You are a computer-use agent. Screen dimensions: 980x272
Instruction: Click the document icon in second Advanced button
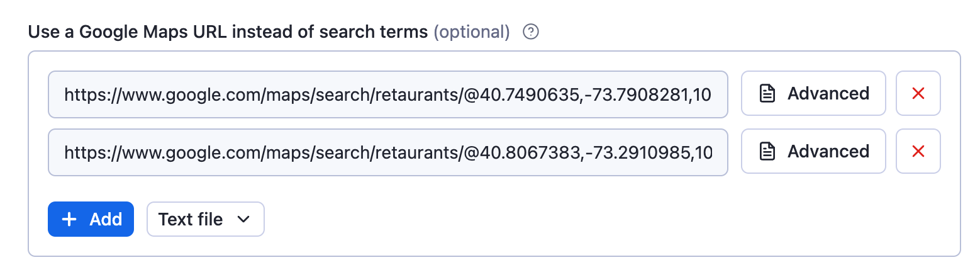(767, 151)
